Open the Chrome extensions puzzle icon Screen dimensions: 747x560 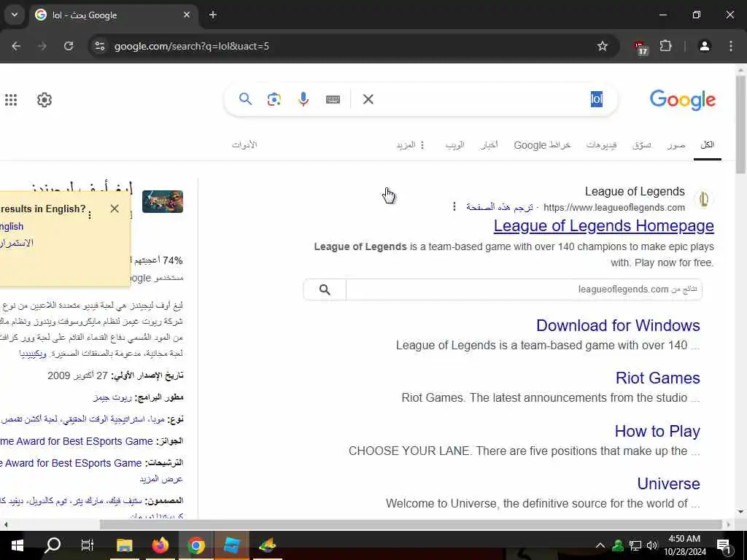(665, 46)
